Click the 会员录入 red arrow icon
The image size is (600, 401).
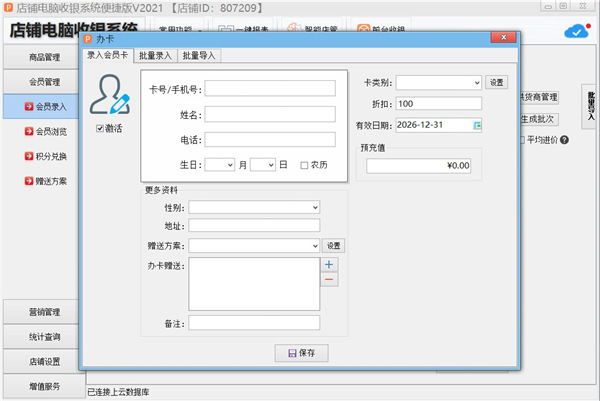[29, 106]
